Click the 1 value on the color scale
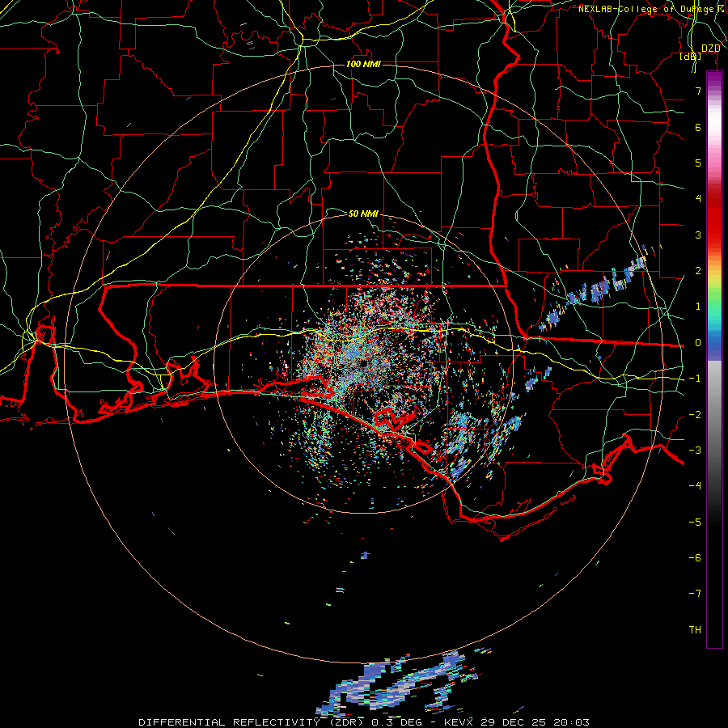728x728 pixels. 698,307
